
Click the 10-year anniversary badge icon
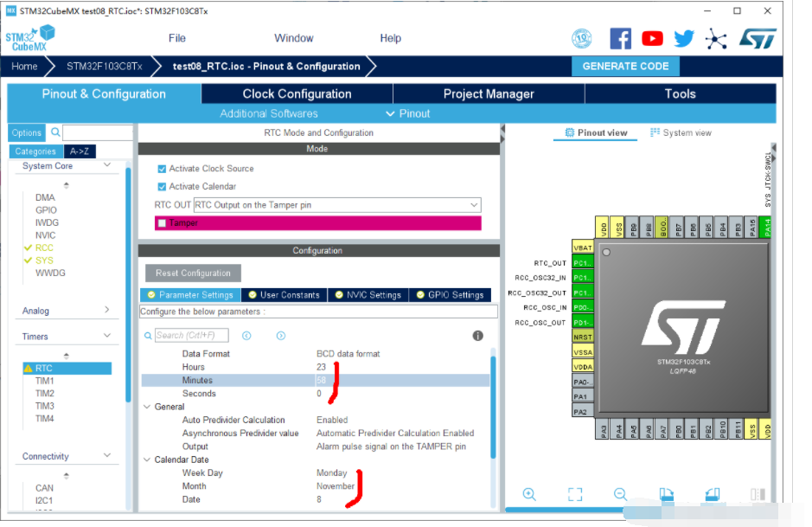[x=582, y=38]
